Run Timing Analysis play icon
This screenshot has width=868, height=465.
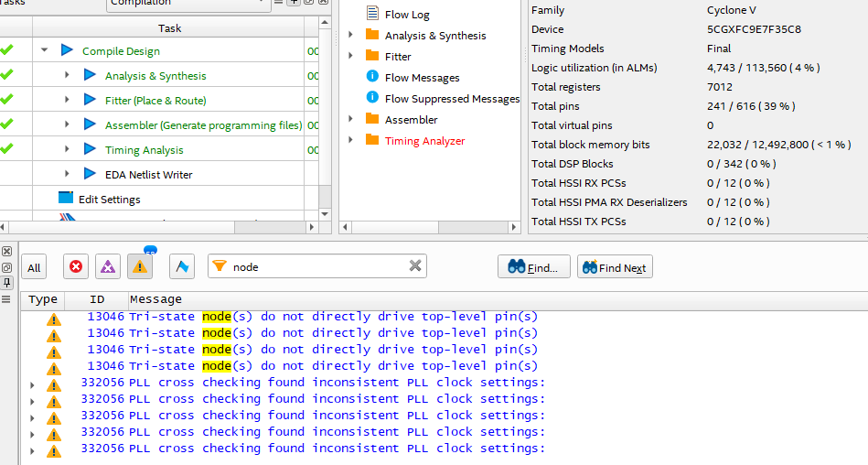(x=90, y=149)
